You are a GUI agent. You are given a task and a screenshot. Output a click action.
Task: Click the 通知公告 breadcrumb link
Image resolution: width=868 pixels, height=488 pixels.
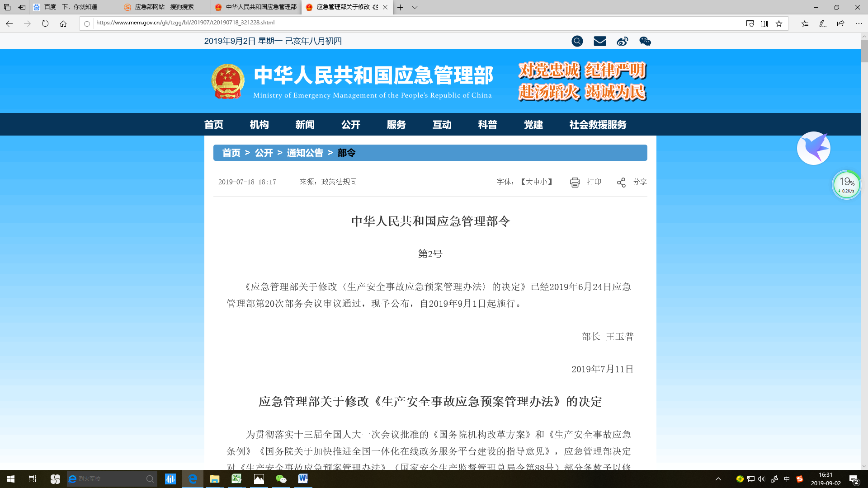[x=305, y=153]
